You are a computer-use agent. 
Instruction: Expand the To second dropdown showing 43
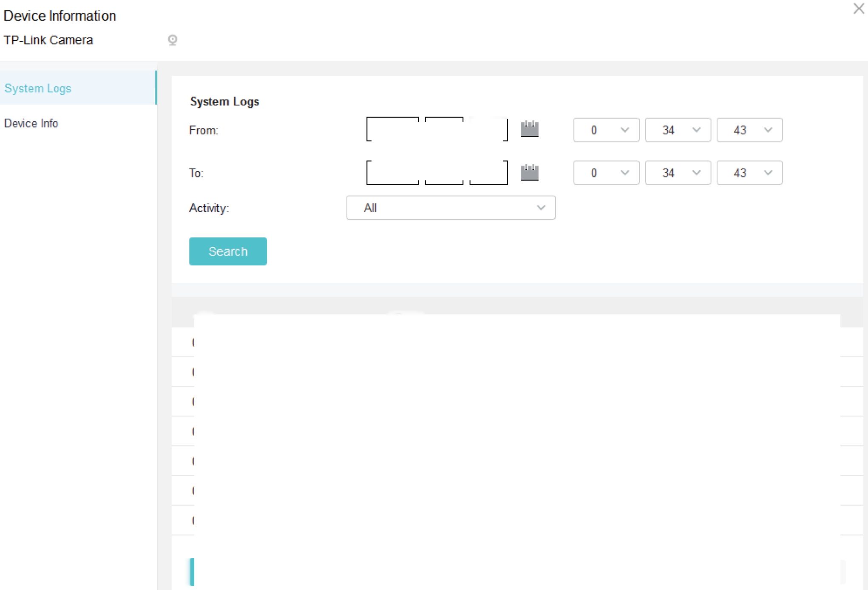(x=749, y=173)
